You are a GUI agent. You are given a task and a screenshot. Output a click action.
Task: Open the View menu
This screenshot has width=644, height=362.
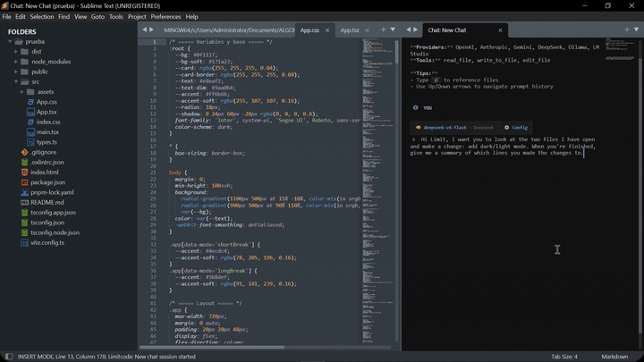coord(80,17)
